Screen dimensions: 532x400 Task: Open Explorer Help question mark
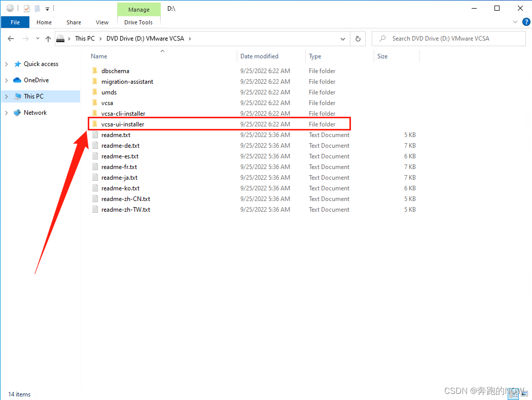[x=526, y=22]
